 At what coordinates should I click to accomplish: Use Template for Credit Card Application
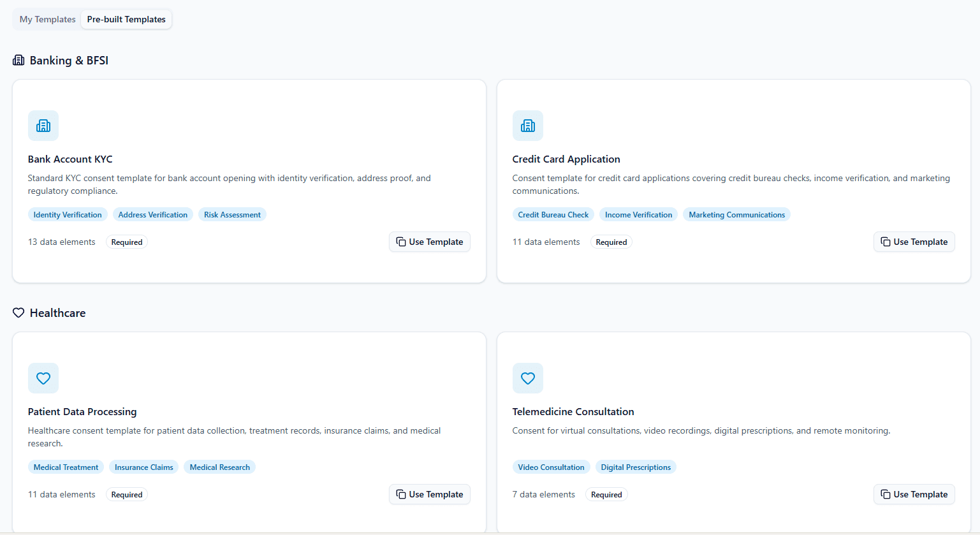914,242
